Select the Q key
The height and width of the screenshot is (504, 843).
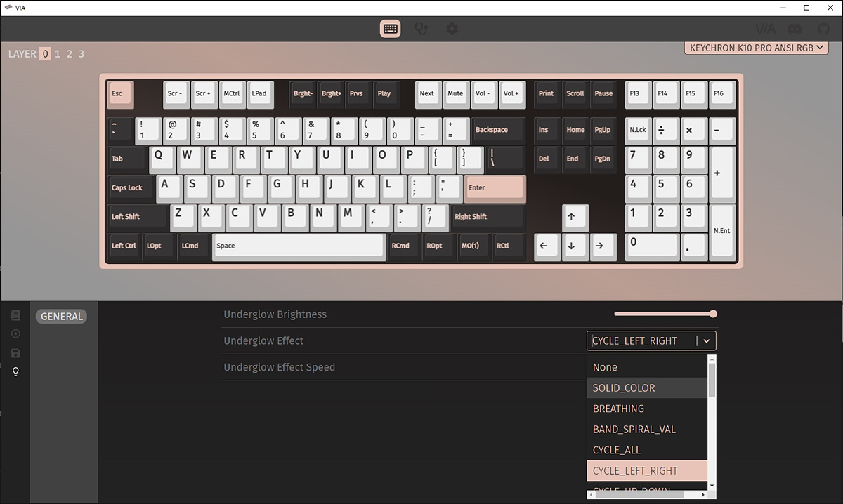coord(162,160)
